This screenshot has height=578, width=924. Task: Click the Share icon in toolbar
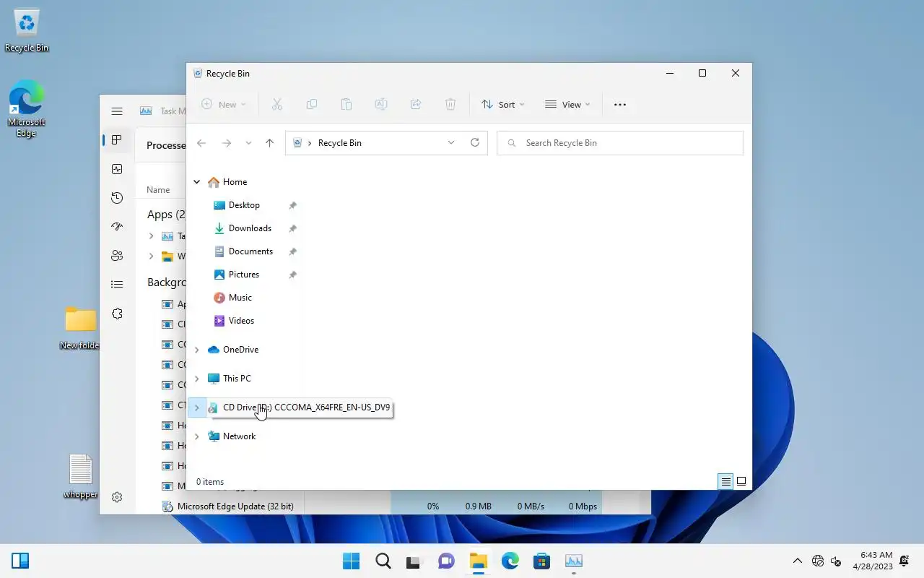click(x=416, y=105)
